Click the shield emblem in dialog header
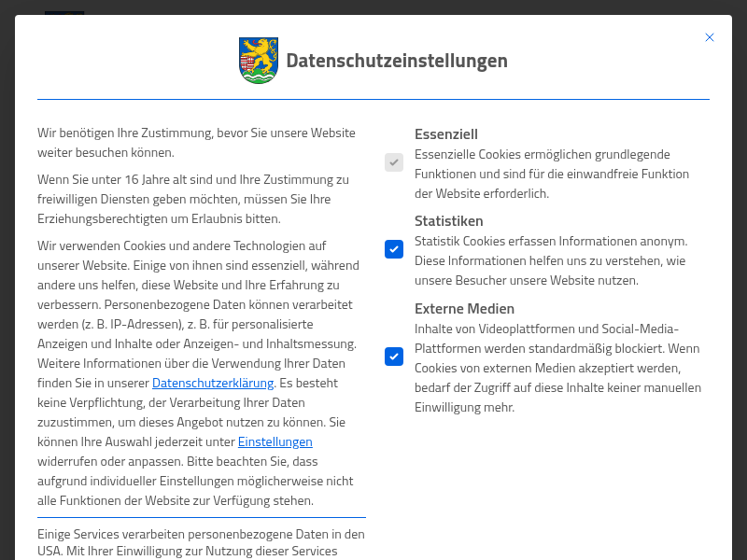The image size is (747, 560). pos(258,60)
